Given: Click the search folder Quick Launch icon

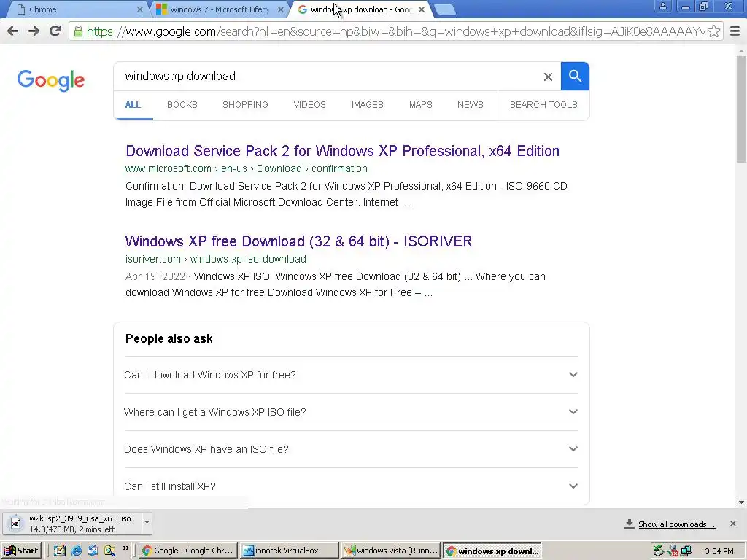Looking at the screenshot, I should [x=110, y=551].
